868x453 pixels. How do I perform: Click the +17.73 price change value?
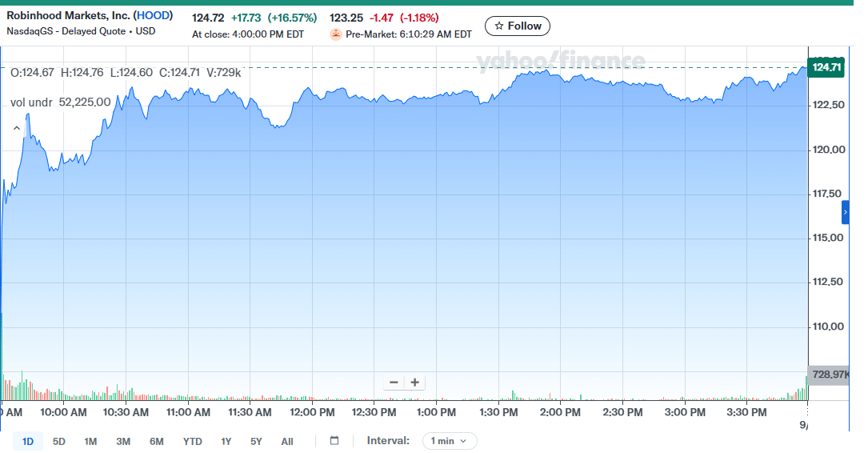246,18
